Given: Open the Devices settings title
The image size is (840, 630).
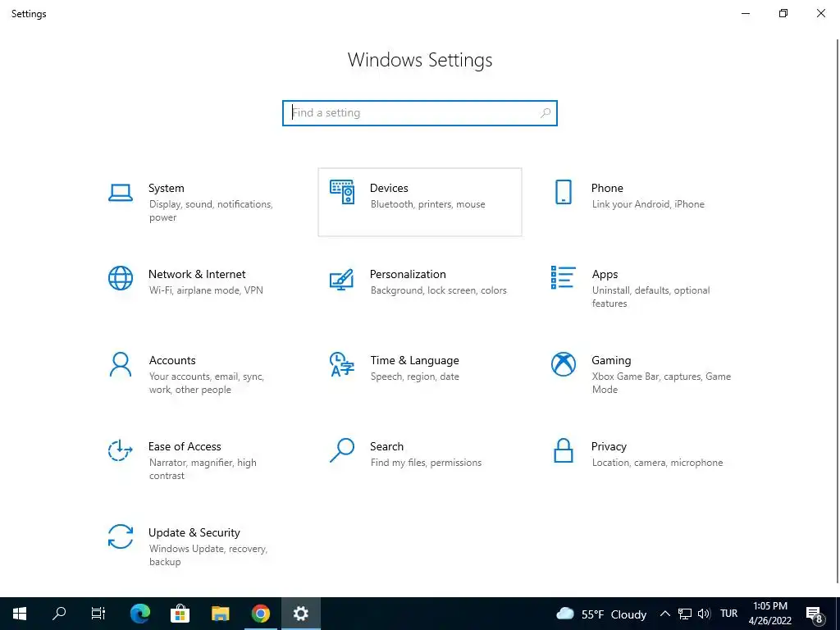Looking at the screenshot, I should click(x=389, y=188).
